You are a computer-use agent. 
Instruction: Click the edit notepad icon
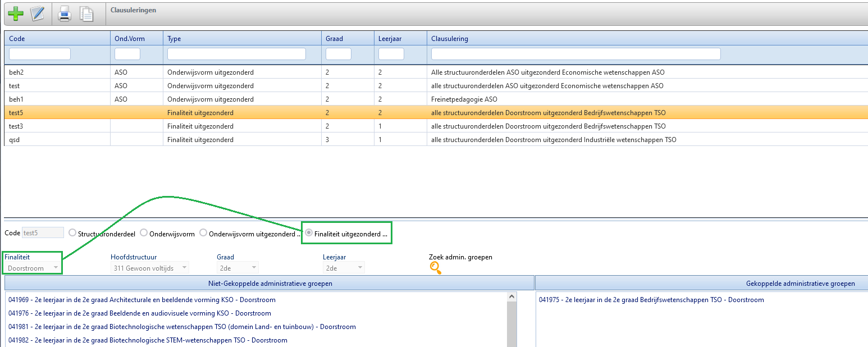37,13
